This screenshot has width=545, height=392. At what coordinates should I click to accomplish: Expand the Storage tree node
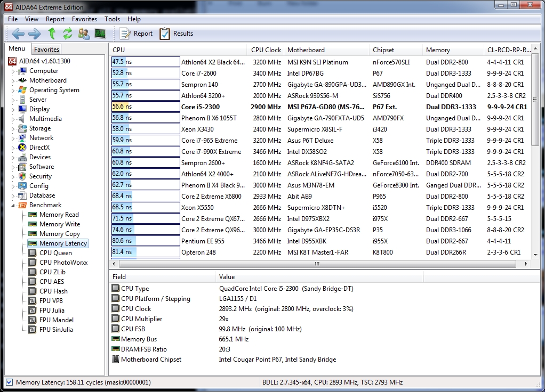point(13,129)
